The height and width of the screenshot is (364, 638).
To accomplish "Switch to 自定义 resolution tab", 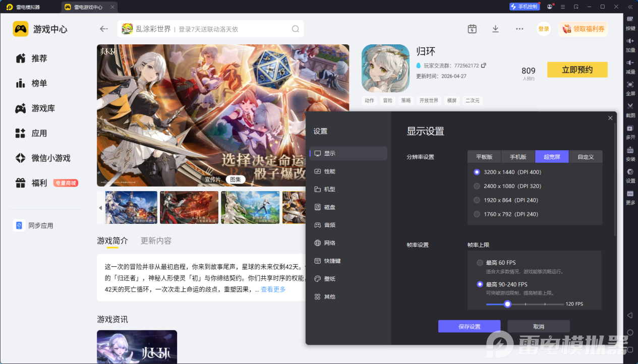I will pos(586,157).
